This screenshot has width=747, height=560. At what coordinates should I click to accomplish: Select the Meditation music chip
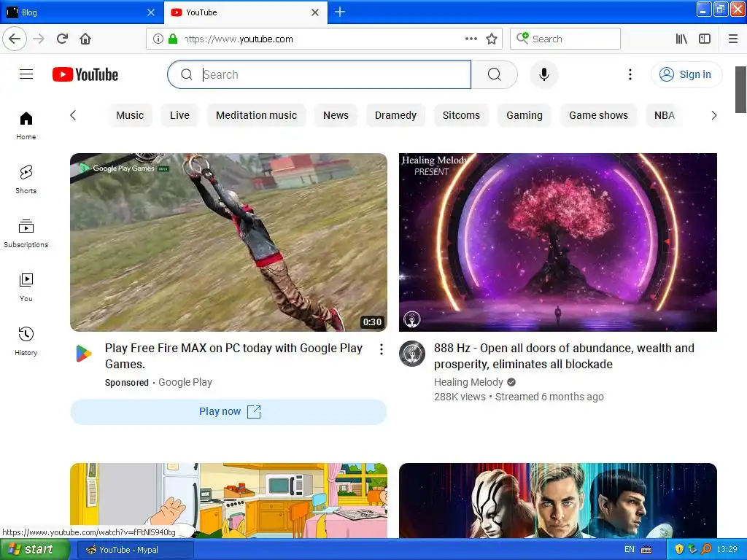click(x=256, y=115)
